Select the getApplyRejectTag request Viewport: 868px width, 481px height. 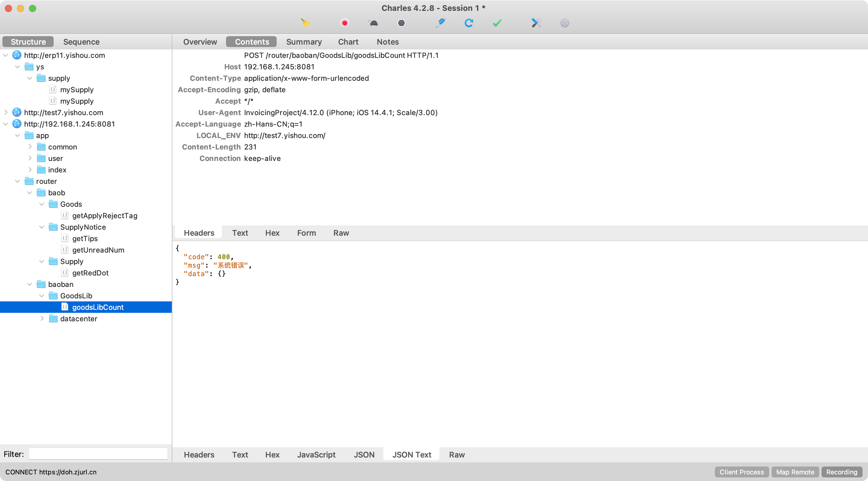point(105,215)
